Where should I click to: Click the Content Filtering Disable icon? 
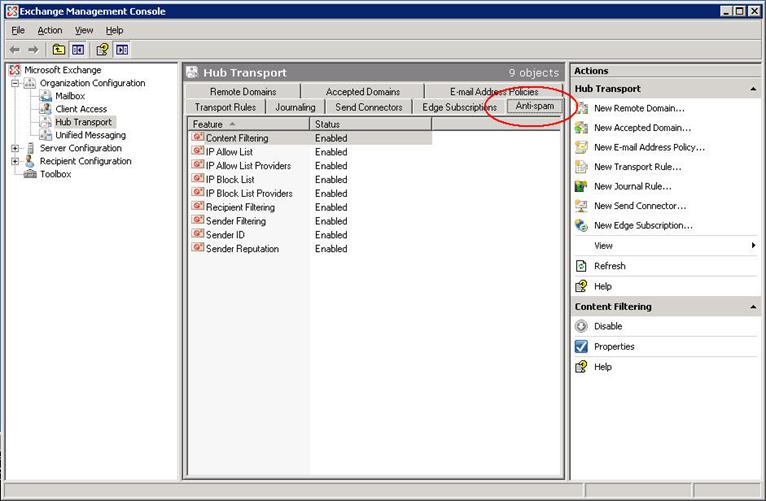581,326
